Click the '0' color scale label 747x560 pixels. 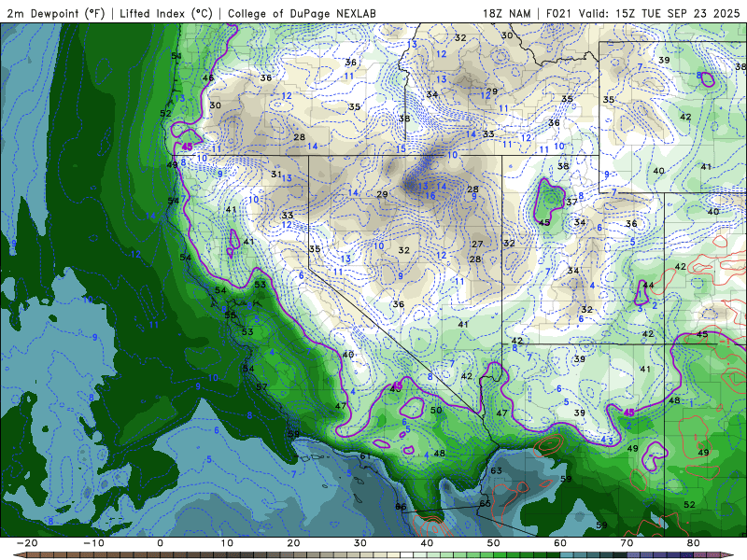click(160, 543)
